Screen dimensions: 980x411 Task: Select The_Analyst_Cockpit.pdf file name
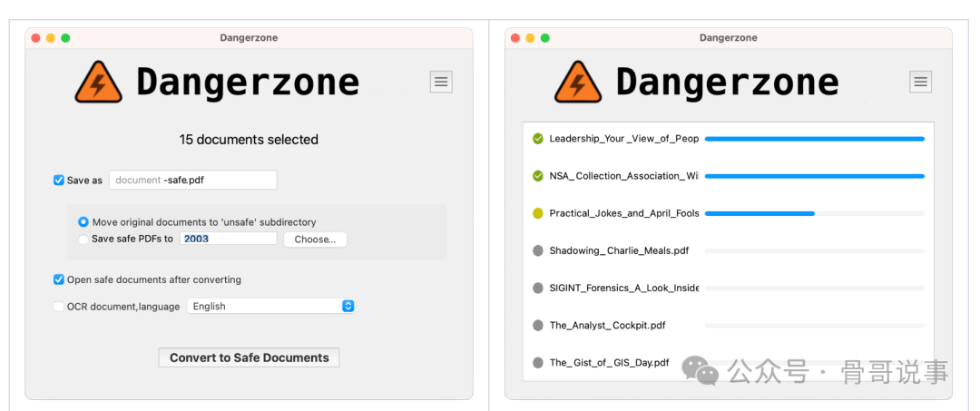pos(607,326)
